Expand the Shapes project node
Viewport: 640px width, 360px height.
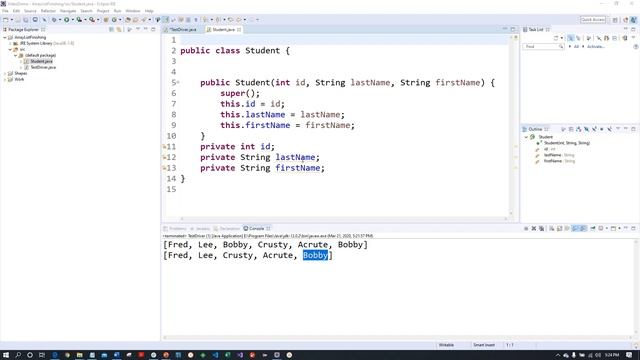pyautogui.click(x=5, y=73)
